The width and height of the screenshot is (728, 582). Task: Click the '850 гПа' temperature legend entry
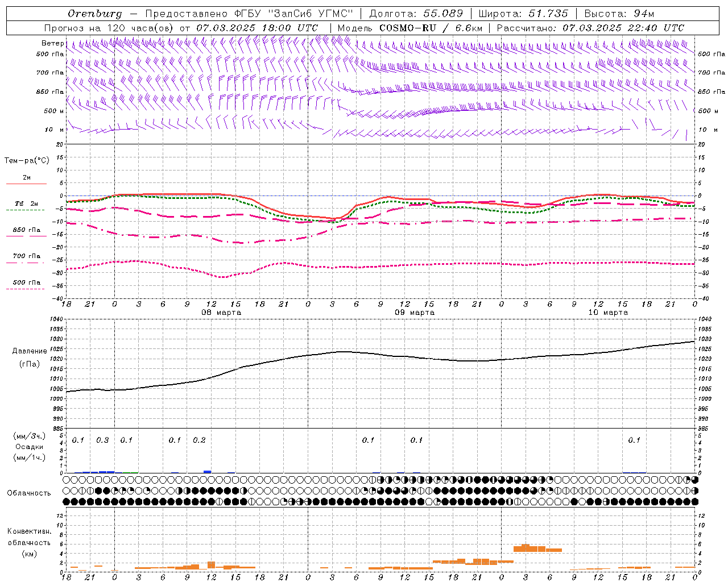[x=26, y=230]
